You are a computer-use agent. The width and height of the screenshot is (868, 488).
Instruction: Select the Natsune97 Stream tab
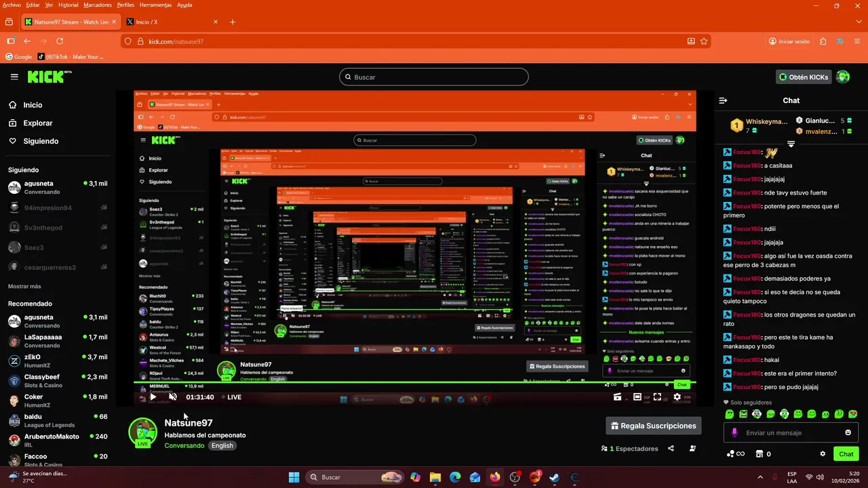tap(70, 22)
